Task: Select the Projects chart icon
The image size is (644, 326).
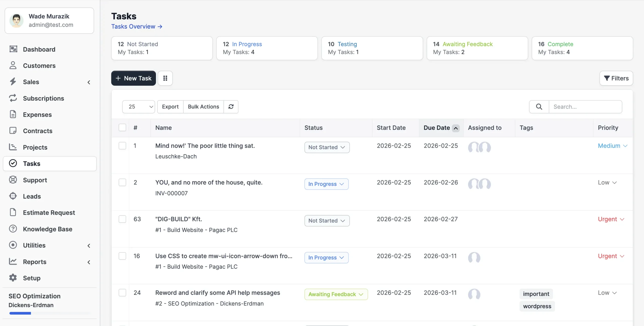Action: tap(13, 147)
